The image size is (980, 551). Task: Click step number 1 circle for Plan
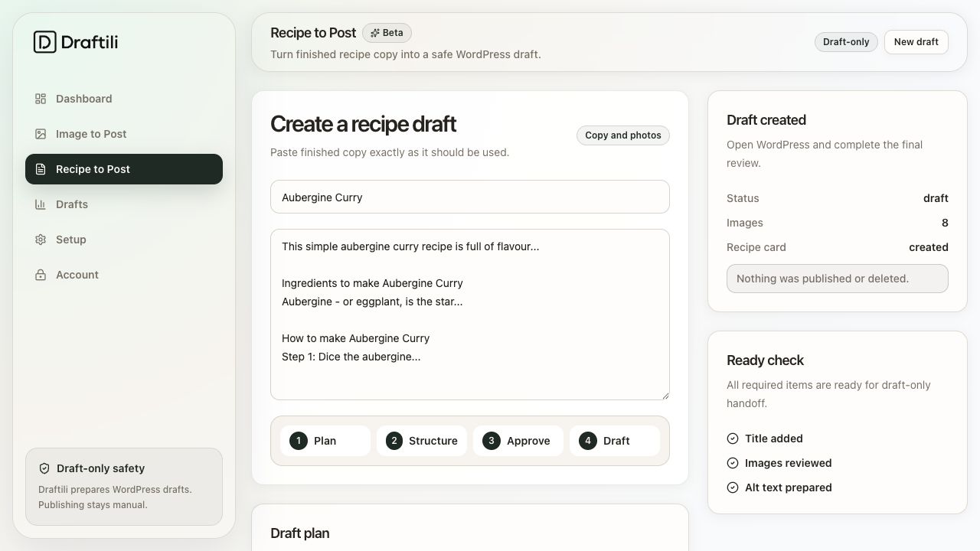click(x=299, y=441)
